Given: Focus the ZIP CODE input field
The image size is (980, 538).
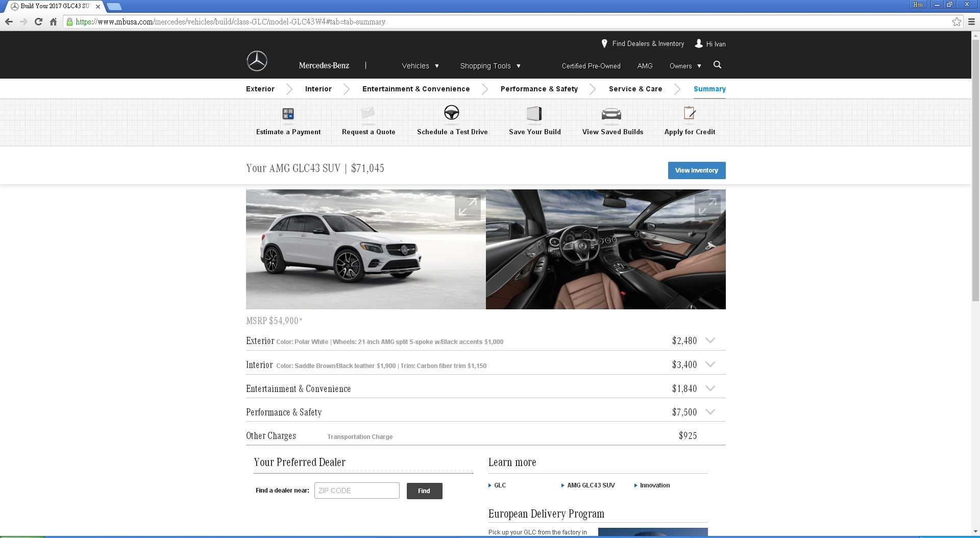Looking at the screenshot, I should 357,491.
